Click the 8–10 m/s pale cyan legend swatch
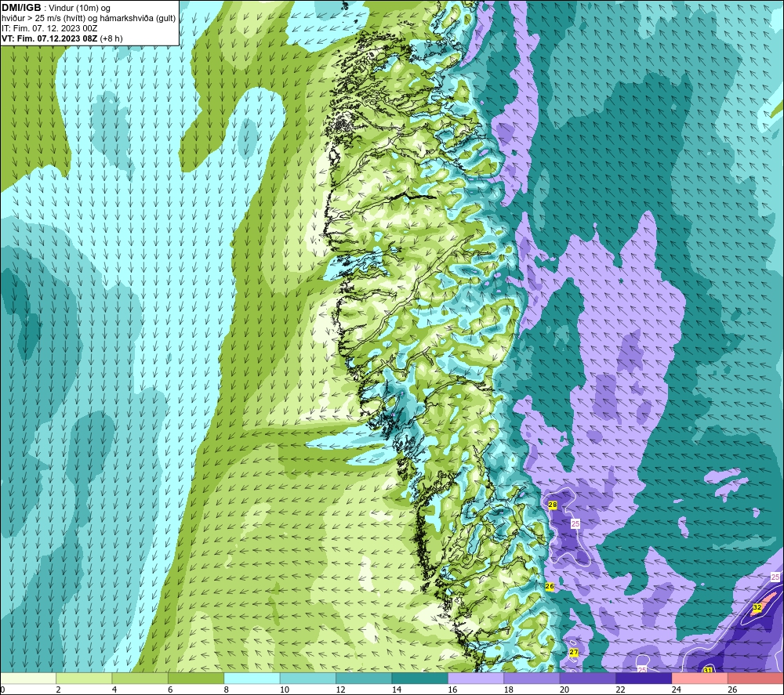This screenshot has height=695, width=784. [x=252, y=678]
